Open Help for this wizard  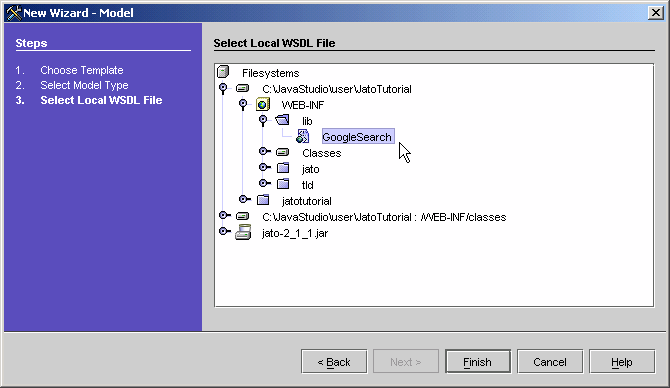pos(622,362)
